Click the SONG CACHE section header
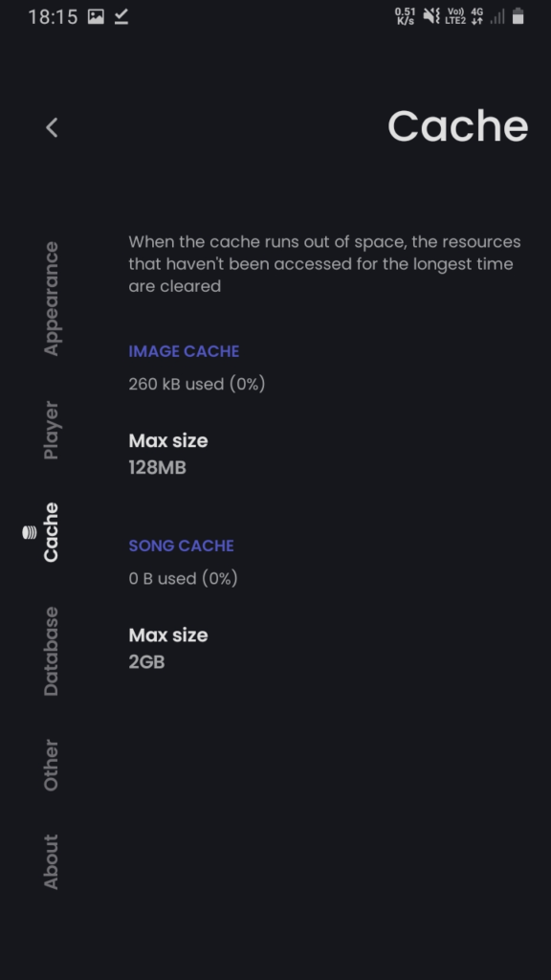Image resolution: width=551 pixels, height=980 pixels. (181, 546)
